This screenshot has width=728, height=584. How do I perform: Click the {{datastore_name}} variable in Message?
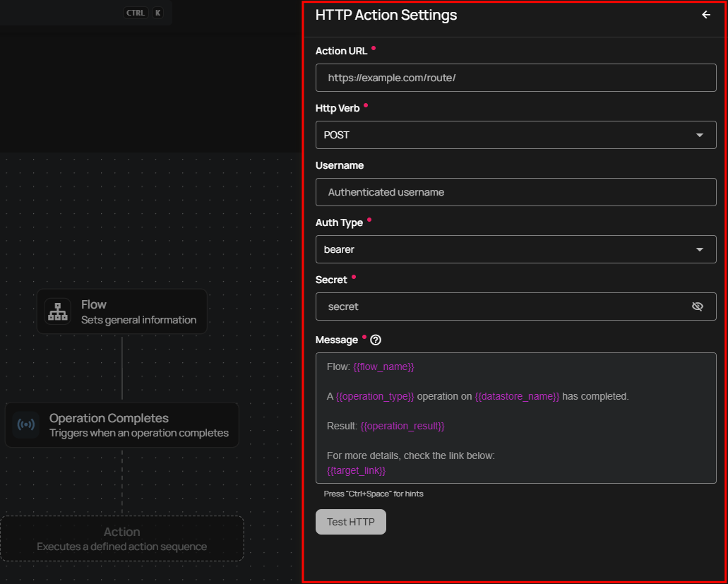(517, 397)
